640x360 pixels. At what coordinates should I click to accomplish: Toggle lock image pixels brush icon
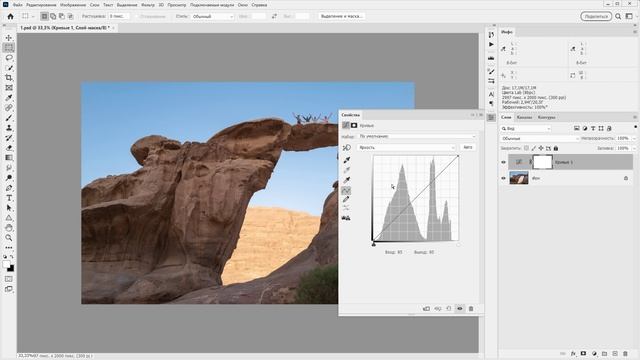pyautogui.click(x=534, y=148)
